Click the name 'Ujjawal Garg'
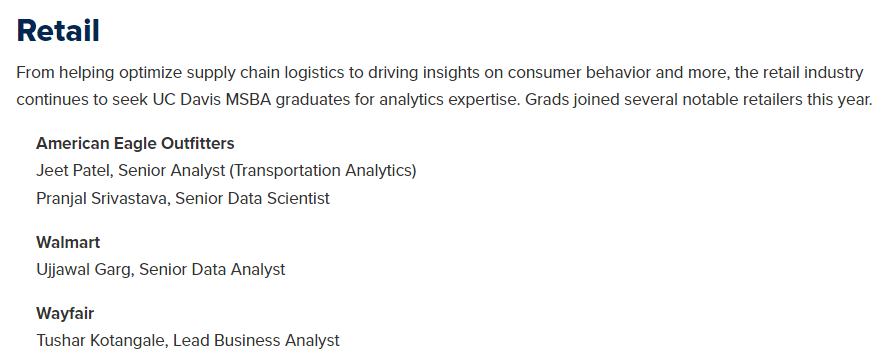The height and width of the screenshot is (364, 891). click(x=84, y=269)
